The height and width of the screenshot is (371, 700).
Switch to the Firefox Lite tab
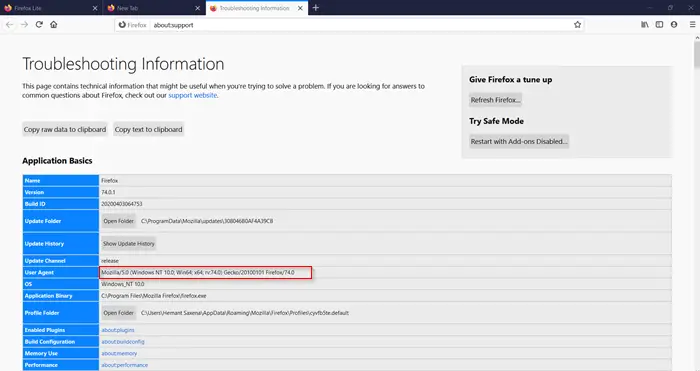[x=51, y=8]
